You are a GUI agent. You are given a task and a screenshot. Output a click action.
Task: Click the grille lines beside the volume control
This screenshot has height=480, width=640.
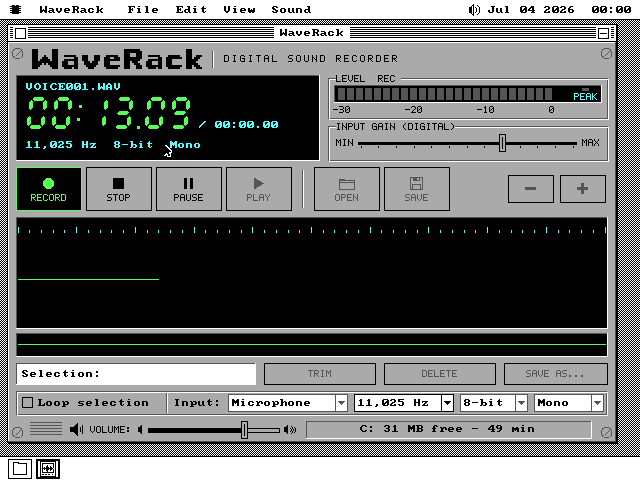46,429
